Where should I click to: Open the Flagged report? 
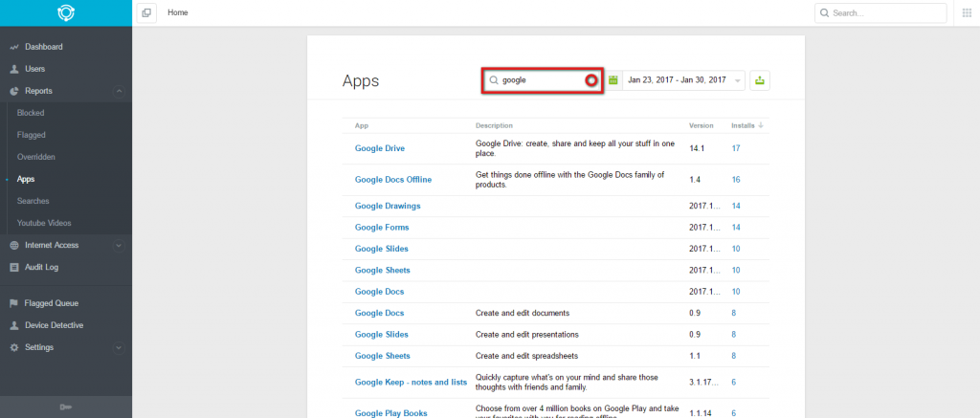point(32,135)
